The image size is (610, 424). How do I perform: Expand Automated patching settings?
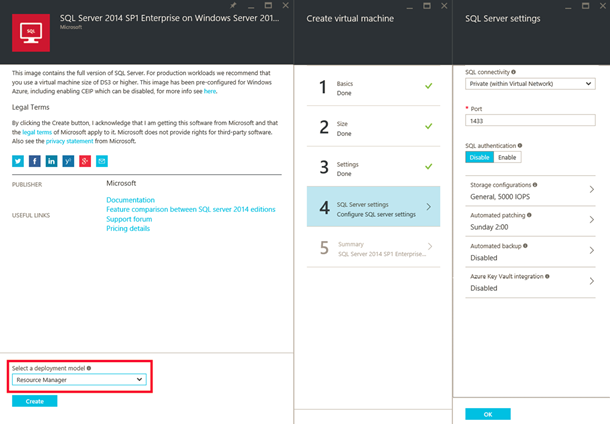click(530, 222)
